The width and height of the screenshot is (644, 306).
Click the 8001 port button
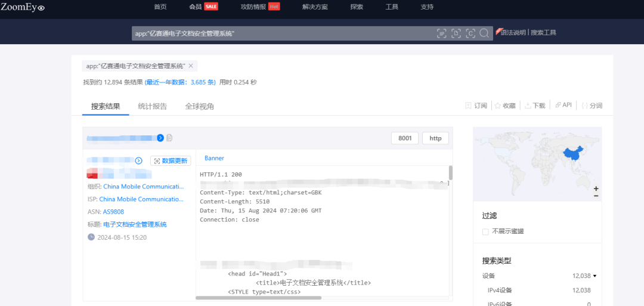[x=405, y=138]
